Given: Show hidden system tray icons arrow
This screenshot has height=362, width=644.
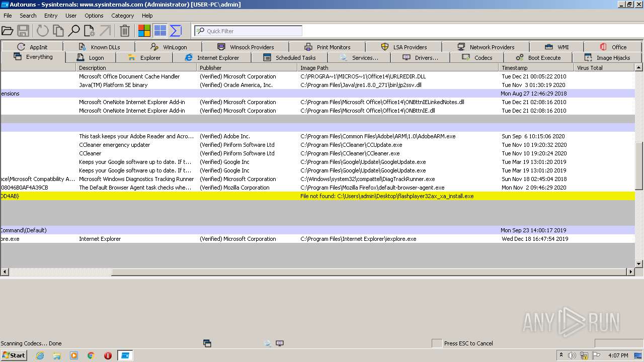Looking at the screenshot, I should coord(561,355).
